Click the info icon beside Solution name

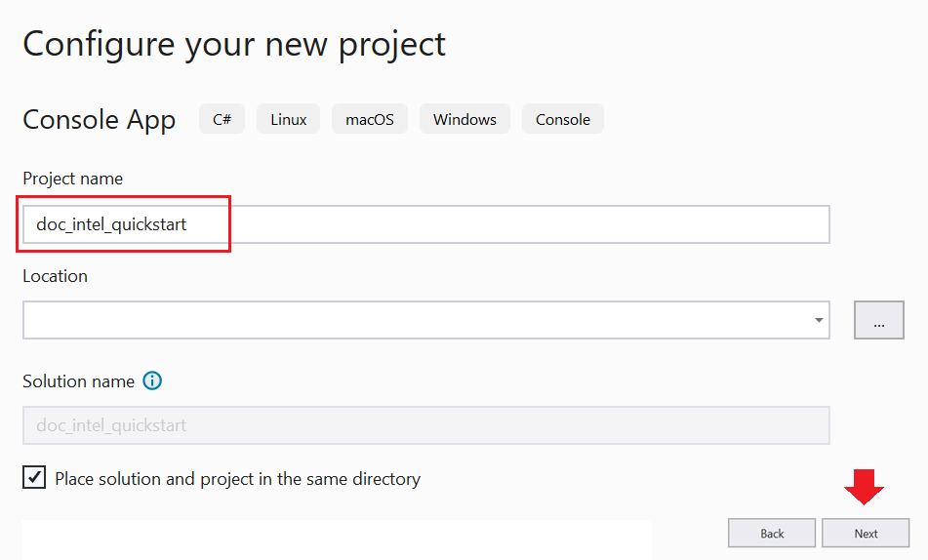[152, 381]
